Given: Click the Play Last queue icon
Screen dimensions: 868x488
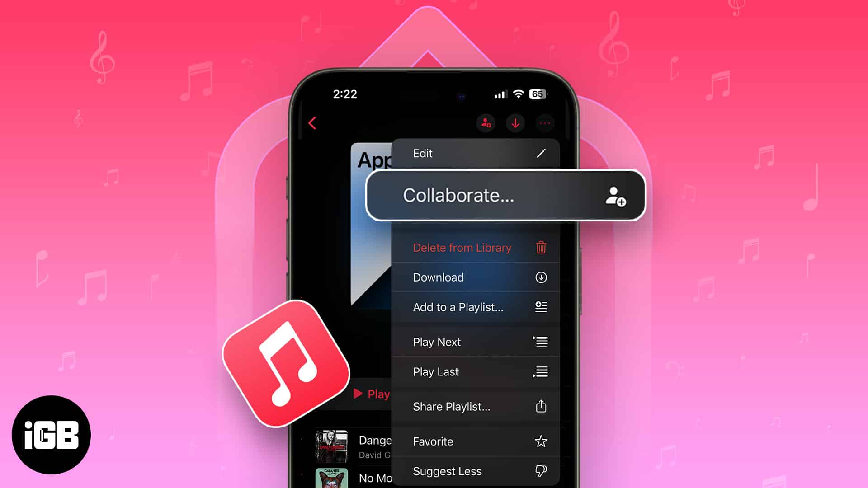Looking at the screenshot, I should click(x=539, y=372).
